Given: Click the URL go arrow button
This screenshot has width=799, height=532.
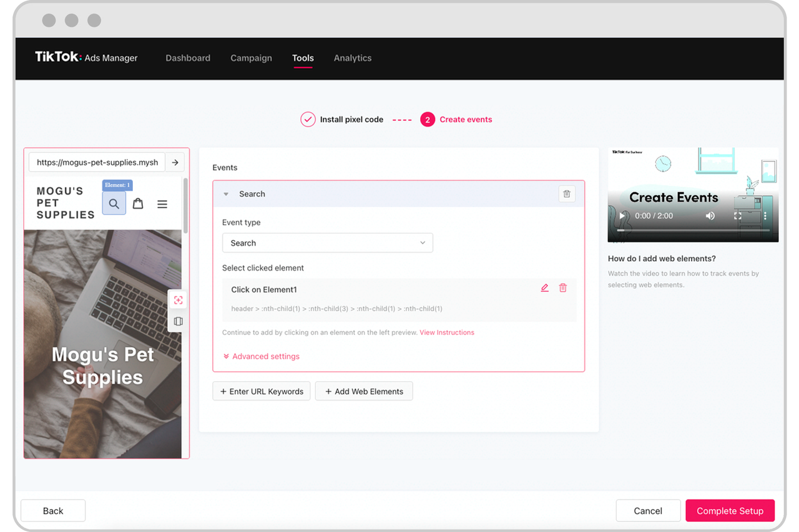Looking at the screenshot, I should tap(175, 162).
